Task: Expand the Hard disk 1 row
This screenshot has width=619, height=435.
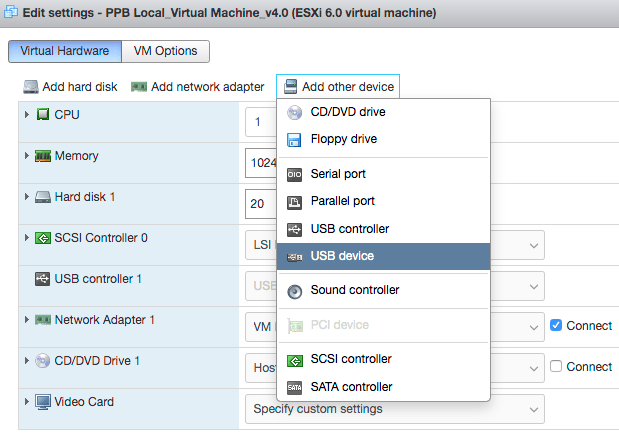Action: 27,197
